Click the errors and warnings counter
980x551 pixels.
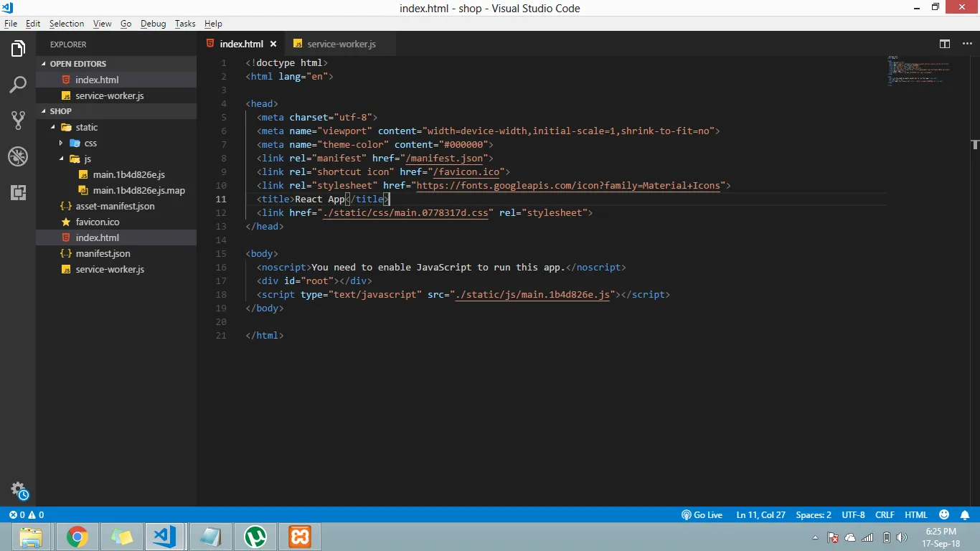click(26, 515)
